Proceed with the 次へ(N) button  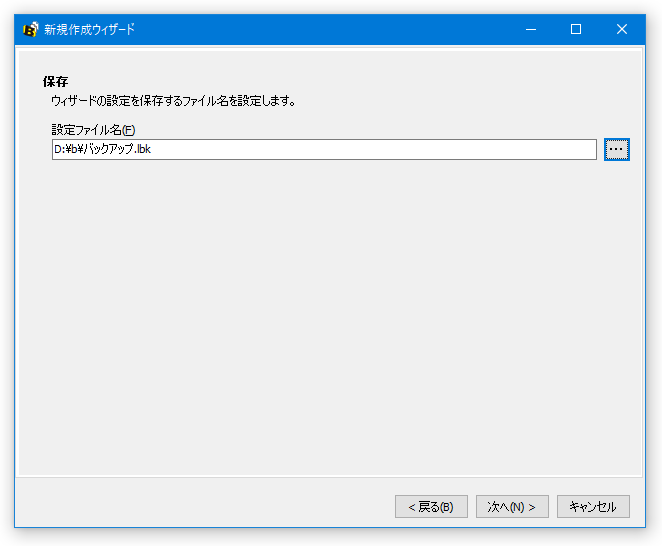coord(512,506)
